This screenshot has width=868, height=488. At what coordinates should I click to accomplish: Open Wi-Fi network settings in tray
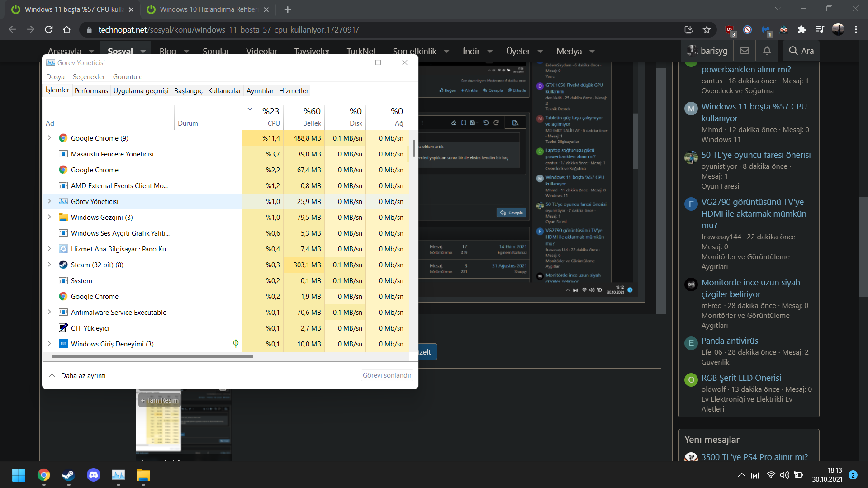(771, 475)
